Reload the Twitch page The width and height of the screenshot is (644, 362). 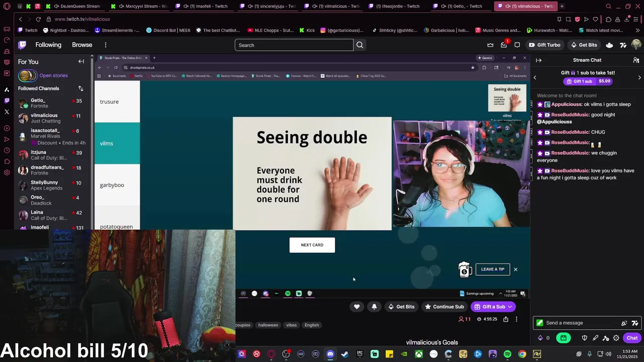point(38,19)
